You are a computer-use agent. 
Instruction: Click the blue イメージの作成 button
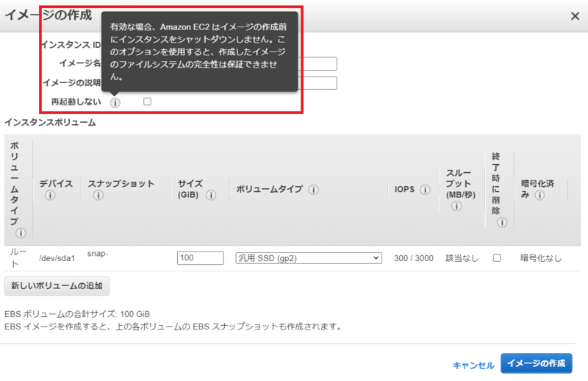coord(537,363)
